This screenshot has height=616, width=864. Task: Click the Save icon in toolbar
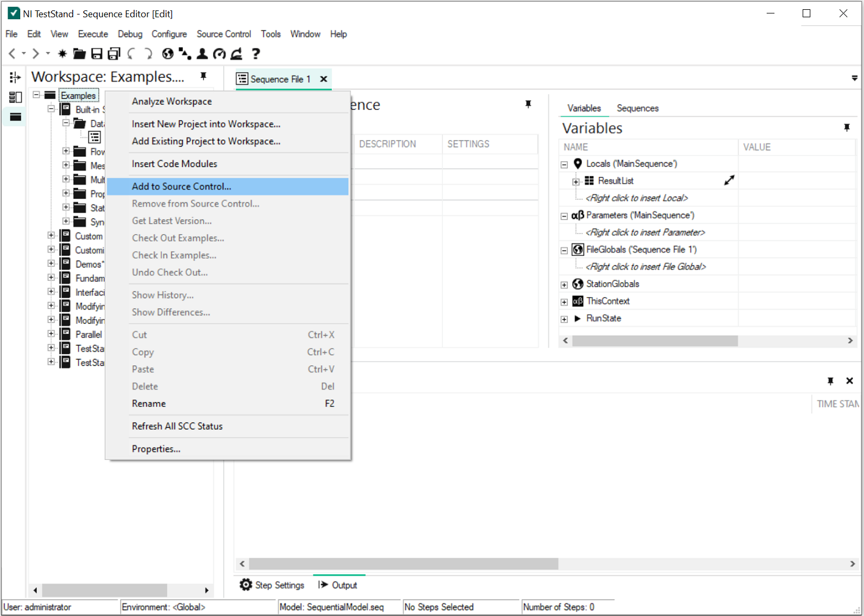pyautogui.click(x=97, y=54)
